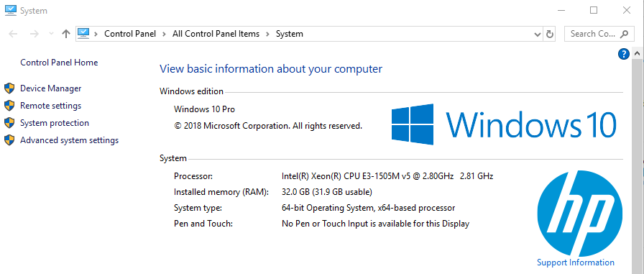The image size is (644, 274).
Task: Expand chevron after Control Panel breadcrumb
Action: (x=165, y=34)
